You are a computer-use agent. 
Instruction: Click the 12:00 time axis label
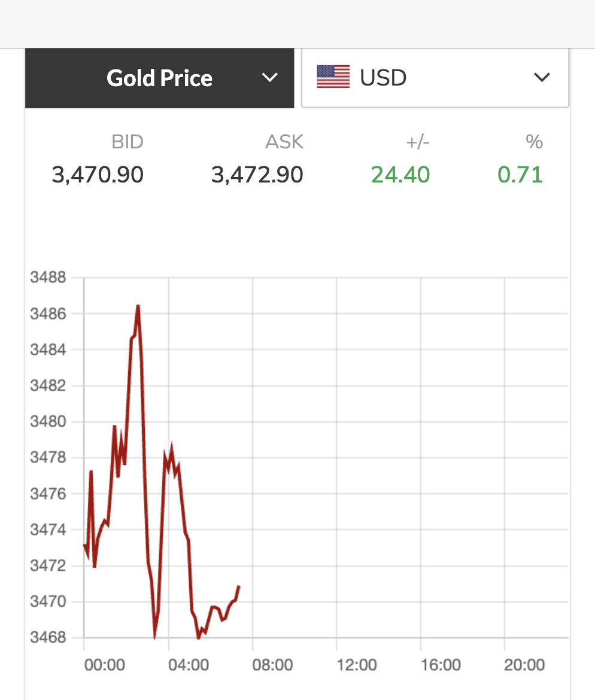tap(357, 665)
